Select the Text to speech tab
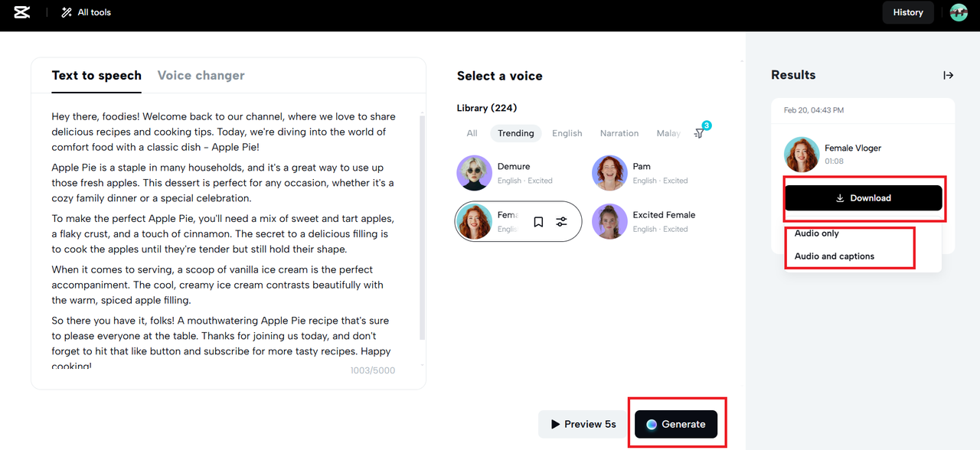Screen dimensions: 980x450 point(96,75)
